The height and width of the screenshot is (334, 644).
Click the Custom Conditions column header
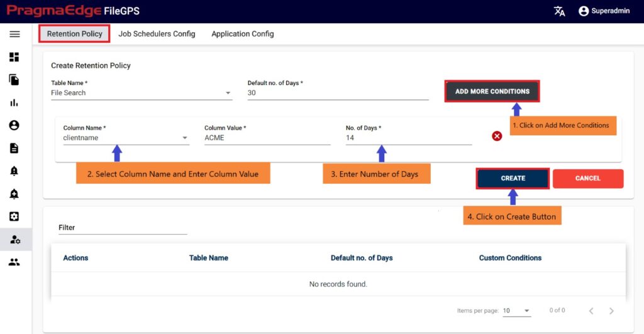click(510, 258)
